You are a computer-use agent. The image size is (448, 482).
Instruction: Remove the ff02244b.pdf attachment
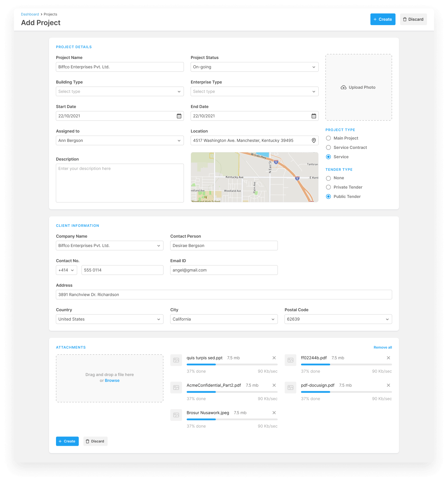(388, 358)
